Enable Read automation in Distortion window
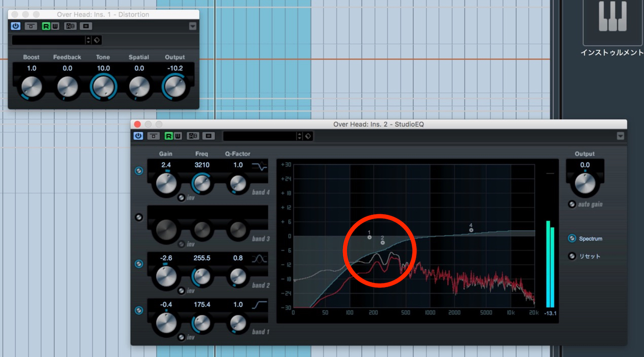 pos(46,26)
